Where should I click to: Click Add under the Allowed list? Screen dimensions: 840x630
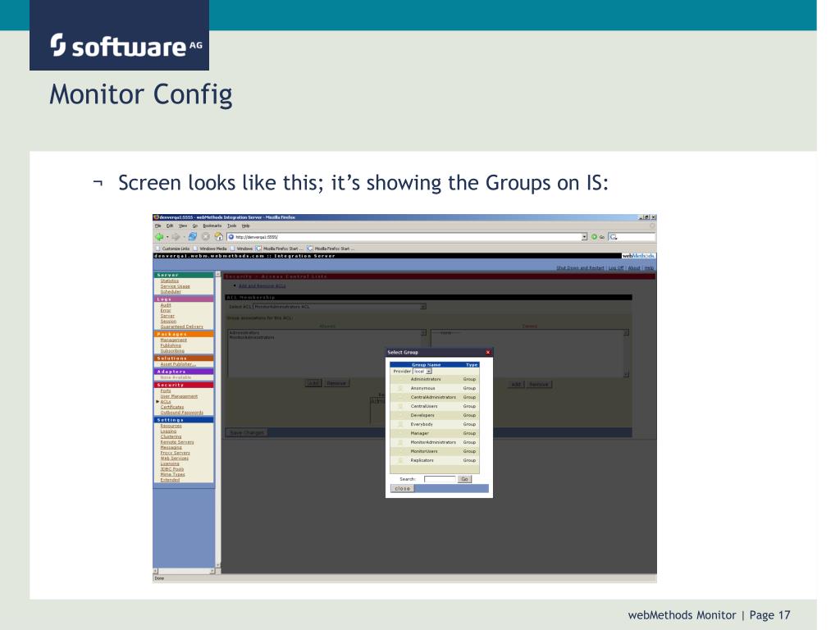point(313,384)
